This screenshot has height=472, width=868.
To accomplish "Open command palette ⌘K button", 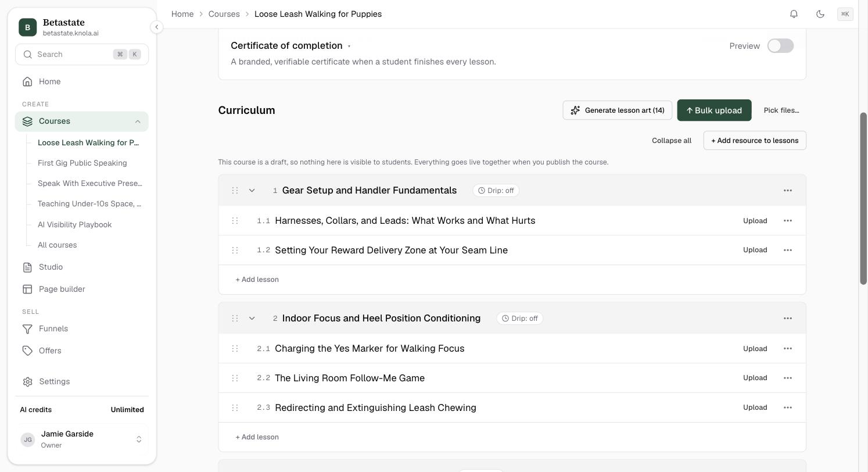I will pos(845,14).
